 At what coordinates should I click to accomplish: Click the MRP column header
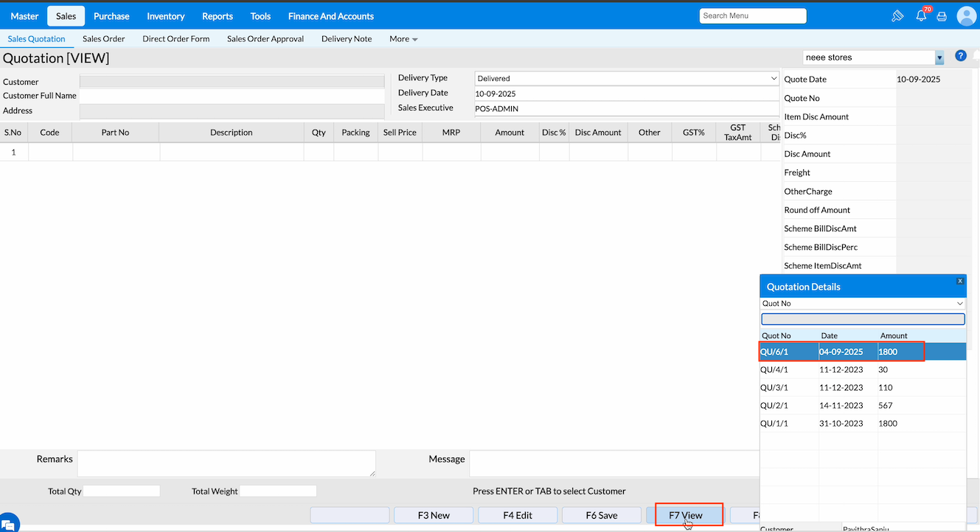451,133
